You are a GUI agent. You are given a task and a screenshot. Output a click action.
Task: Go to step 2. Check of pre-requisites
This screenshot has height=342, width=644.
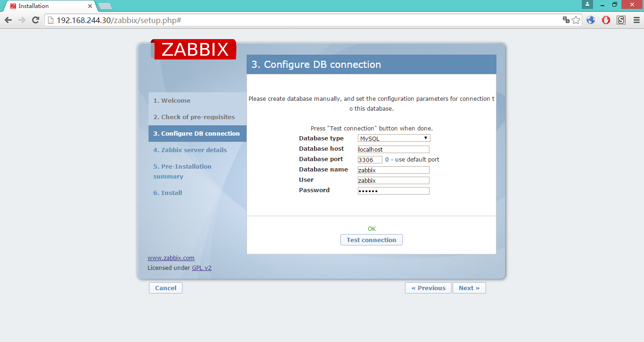click(x=194, y=117)
